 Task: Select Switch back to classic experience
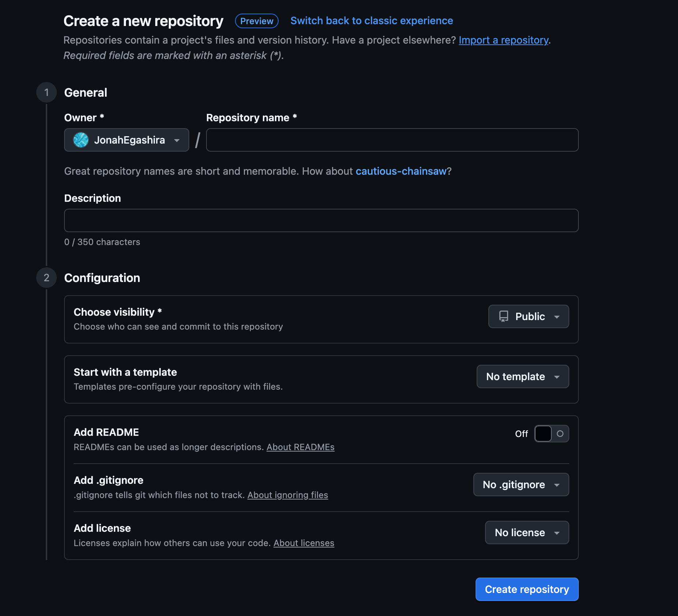[371, 21]
